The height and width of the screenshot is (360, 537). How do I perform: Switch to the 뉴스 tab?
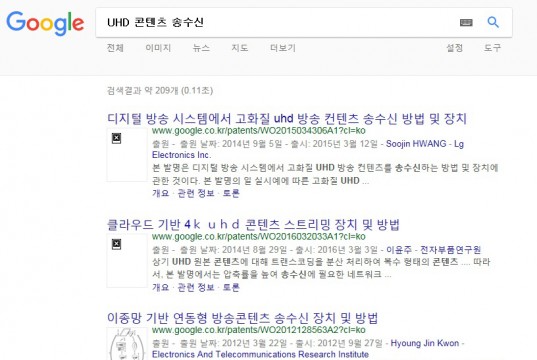tap(201, 48)
